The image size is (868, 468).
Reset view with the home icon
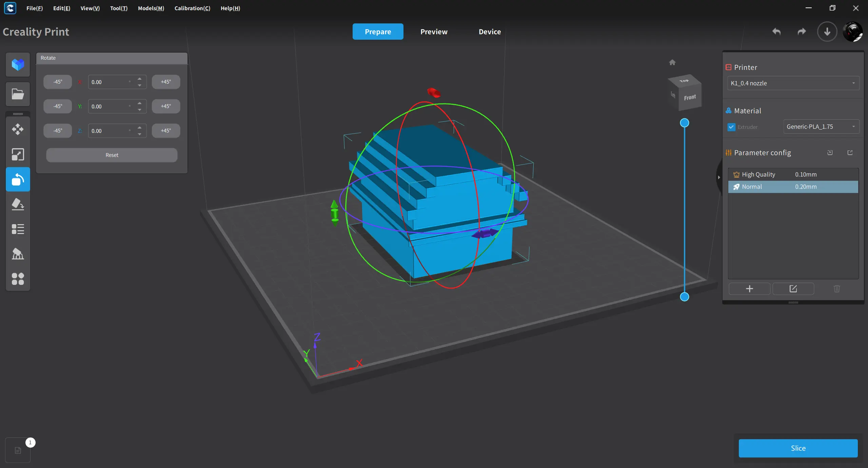(672, 62)
